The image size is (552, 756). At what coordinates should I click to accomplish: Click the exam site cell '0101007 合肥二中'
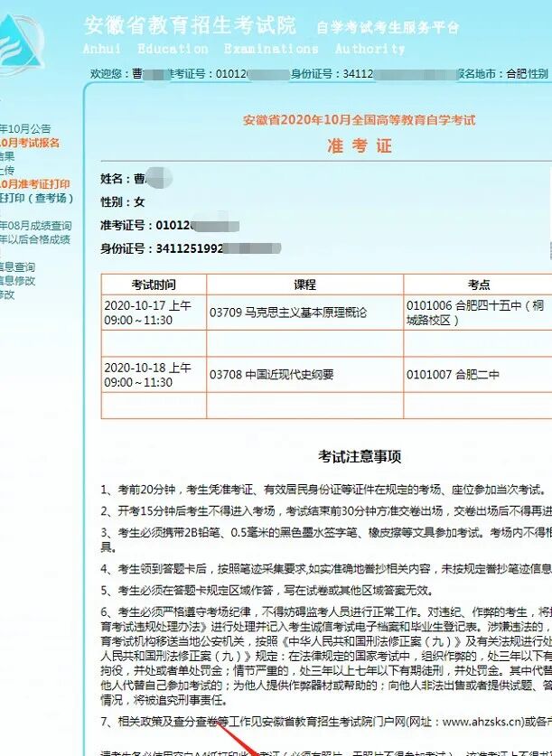point(478,375)
